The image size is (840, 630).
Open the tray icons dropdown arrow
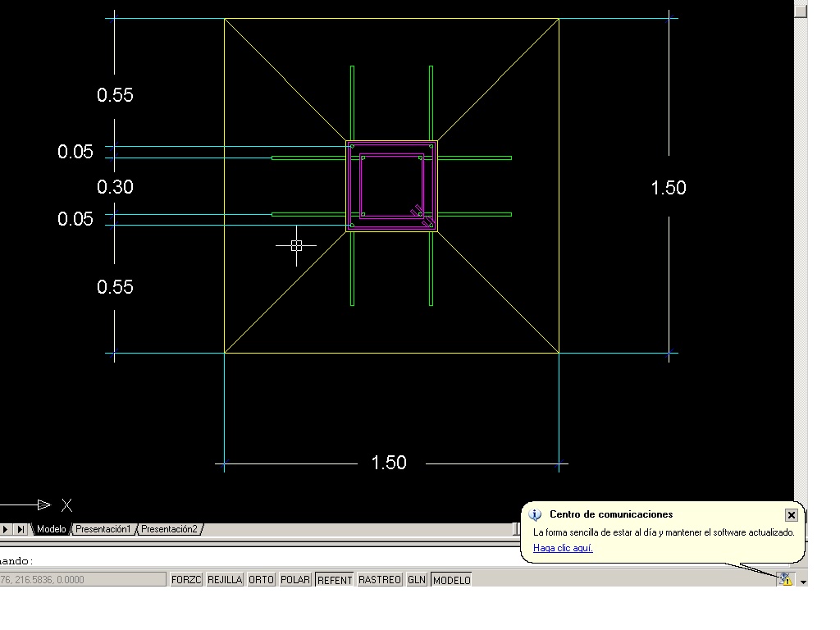pyautogui.click(x=802, y=581)
